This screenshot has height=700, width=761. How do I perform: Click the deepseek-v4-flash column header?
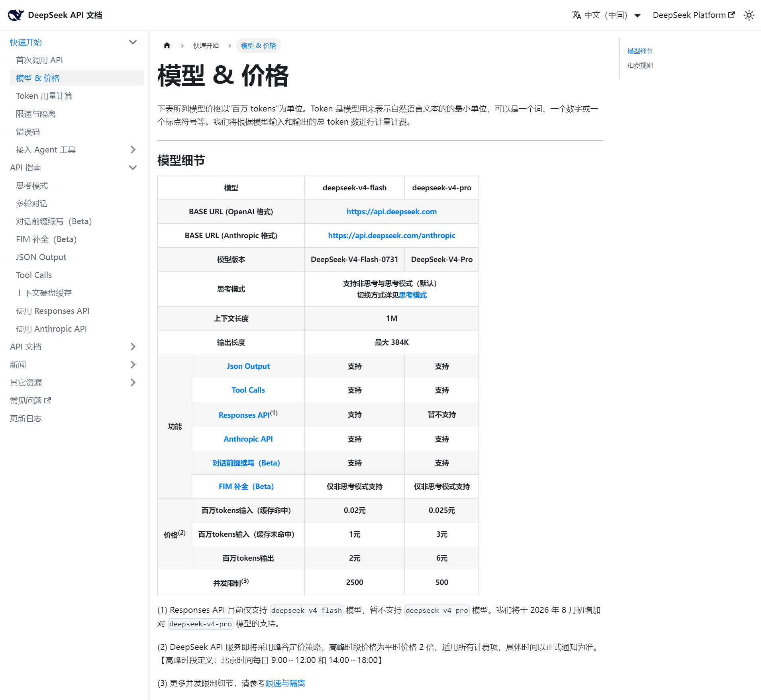click(355, 188)
